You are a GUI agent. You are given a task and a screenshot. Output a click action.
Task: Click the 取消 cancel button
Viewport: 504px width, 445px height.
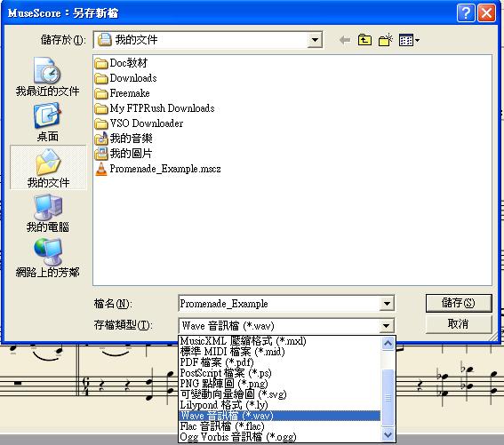pyautogui.click(x=459, y=324)
